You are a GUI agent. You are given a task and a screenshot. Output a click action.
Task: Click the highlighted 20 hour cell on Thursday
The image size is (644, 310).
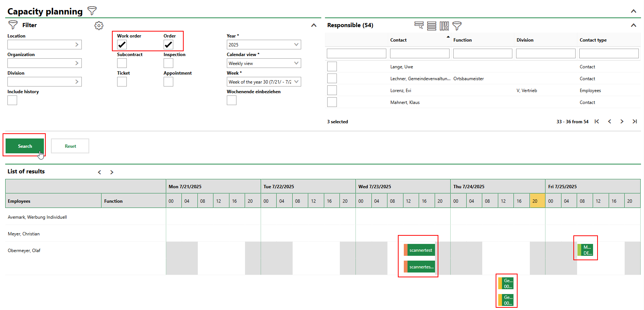[537, 201]
